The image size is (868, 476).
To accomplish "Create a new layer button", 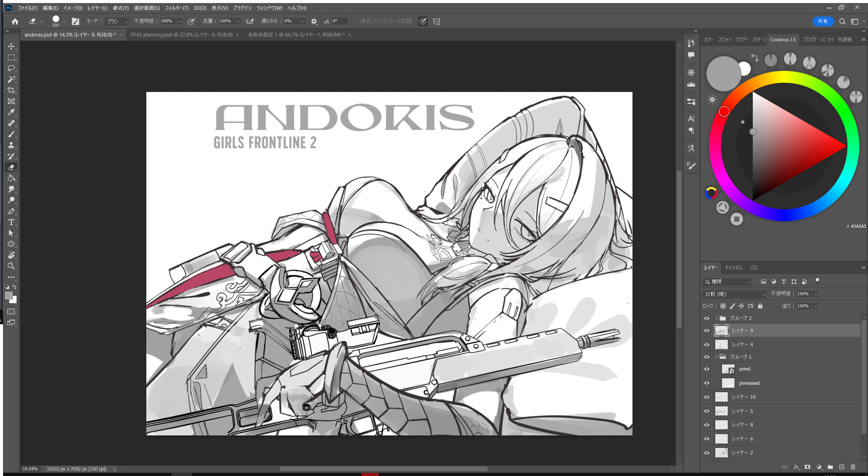I will click(842, 467).
